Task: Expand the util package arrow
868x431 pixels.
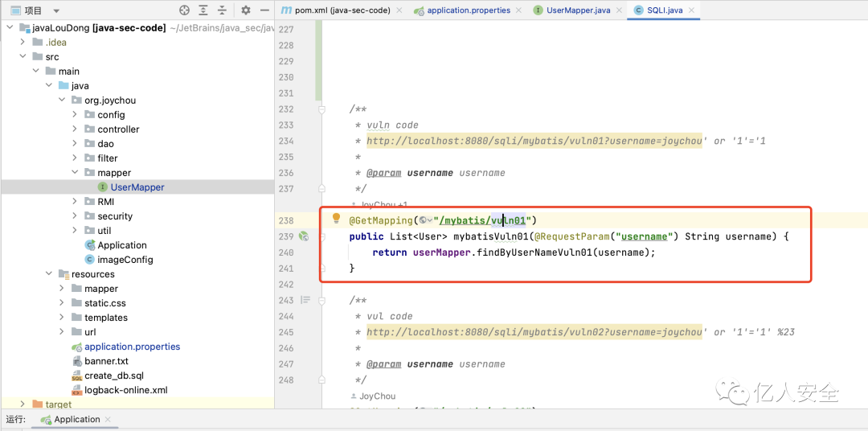Action: pyautogui.click(x=75, y=231)
